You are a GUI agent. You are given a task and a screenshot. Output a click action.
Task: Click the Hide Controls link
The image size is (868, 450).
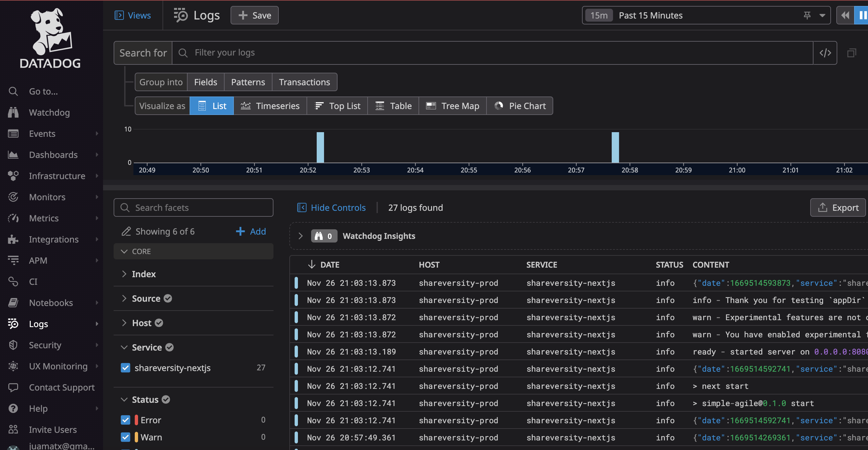click(x=338, y=207)
